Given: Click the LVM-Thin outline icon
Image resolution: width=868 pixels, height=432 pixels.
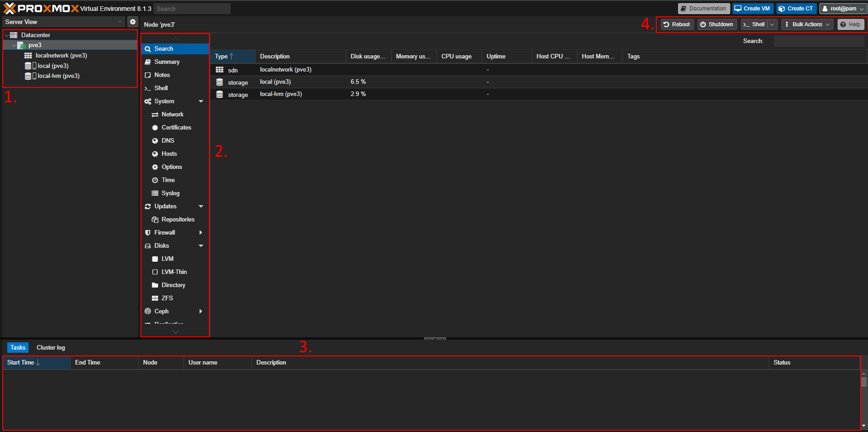Looking at the screenshot, I should [x=155, y=272].
